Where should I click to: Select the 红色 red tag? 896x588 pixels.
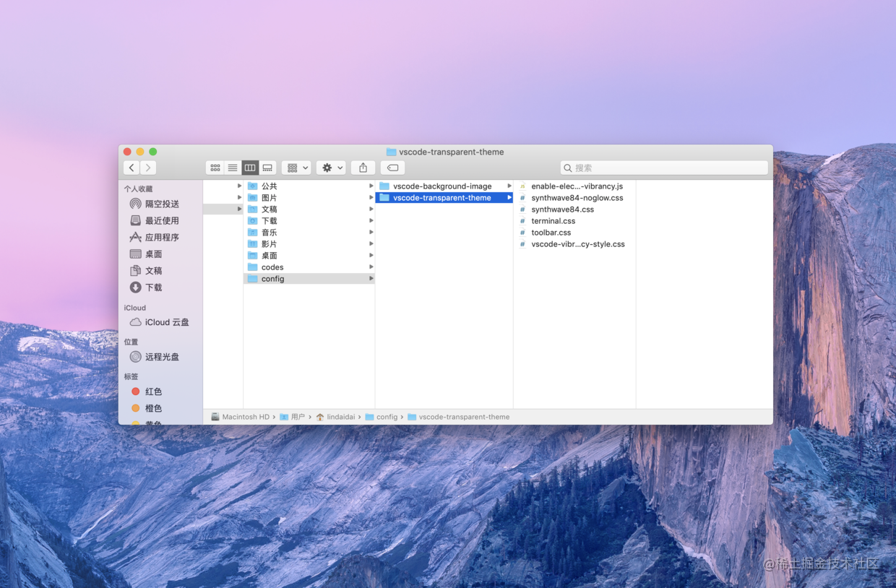pyautogui.click(x=147, y=392)
